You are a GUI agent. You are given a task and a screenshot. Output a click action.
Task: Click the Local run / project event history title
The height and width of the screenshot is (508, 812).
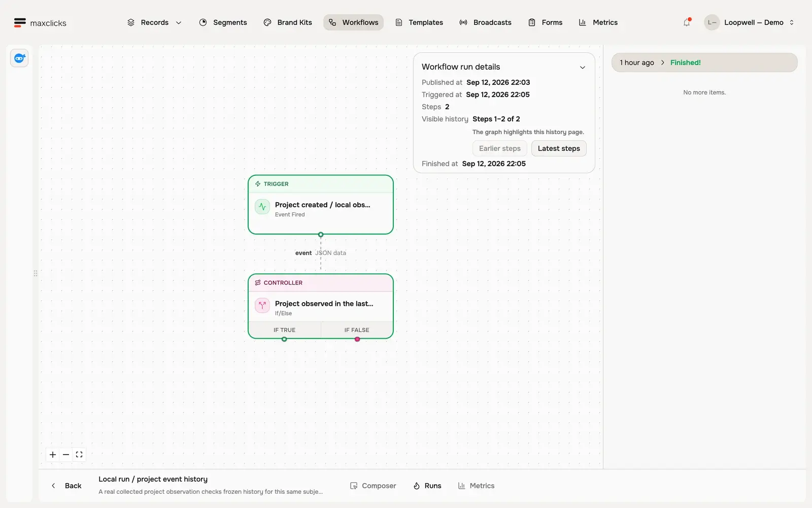point(153,479)
